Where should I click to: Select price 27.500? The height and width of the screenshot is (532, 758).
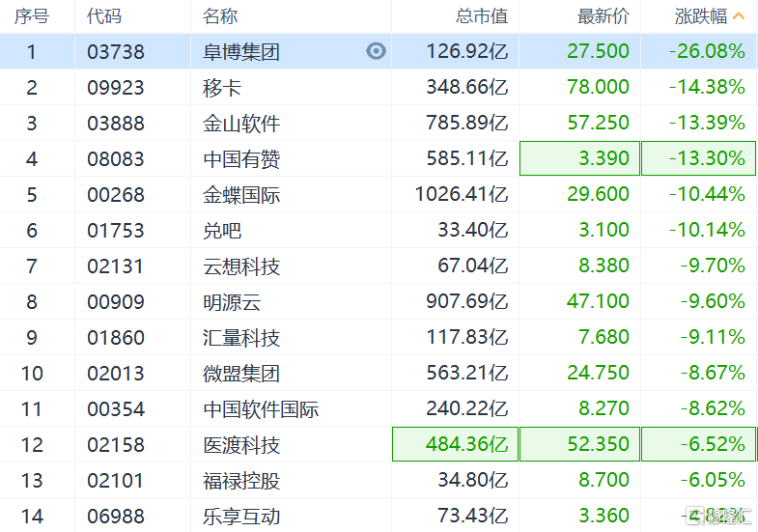tap(598, 51)
